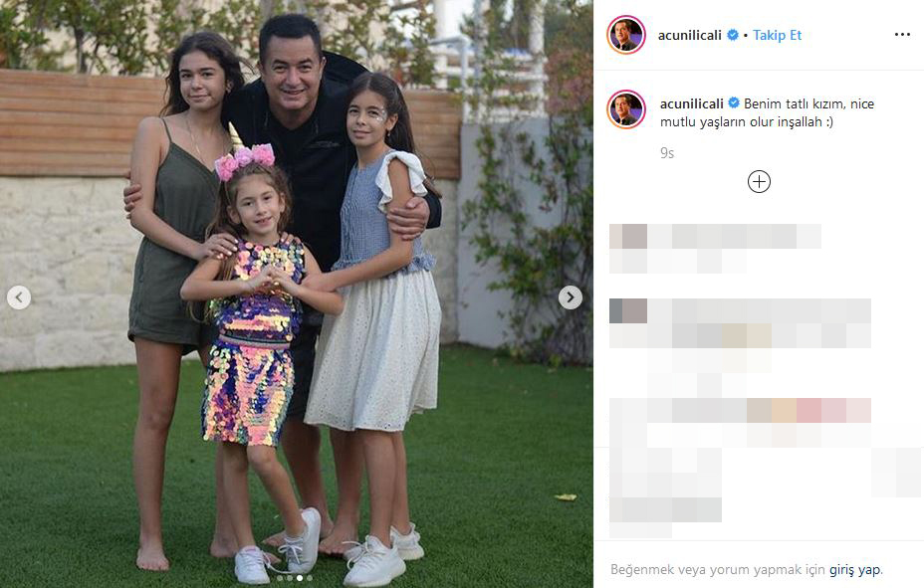Open acunilicali username in post header
Viewport: 924px width, 588px height.
[x=689, y=35]
